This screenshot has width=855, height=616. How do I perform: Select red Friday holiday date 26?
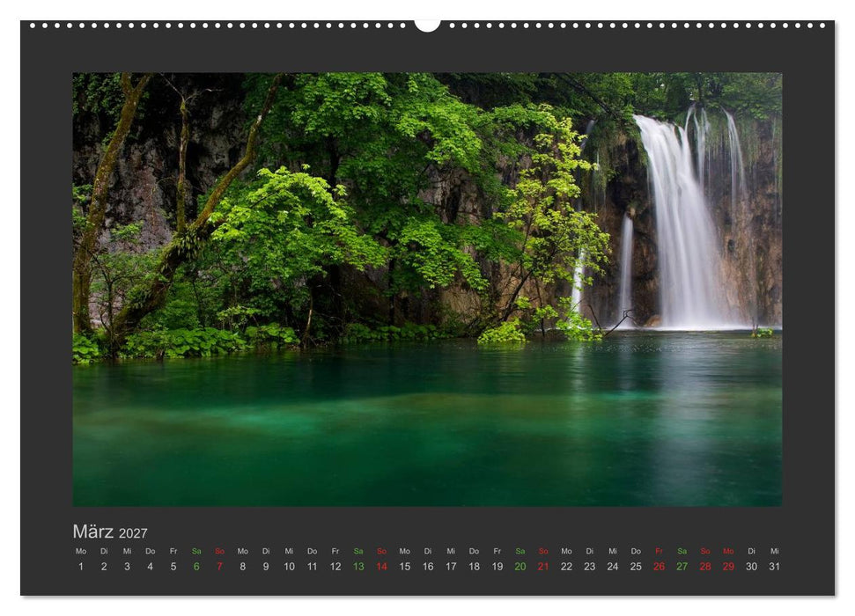[660, 567]
